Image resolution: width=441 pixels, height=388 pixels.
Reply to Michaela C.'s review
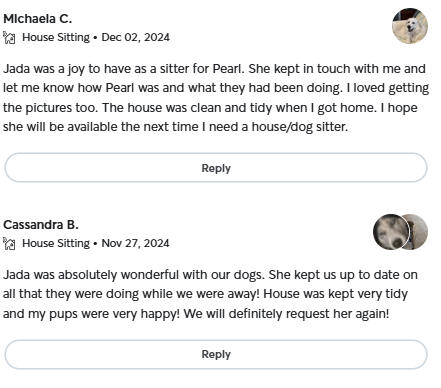pyautogui.click(x=216, y=168)
